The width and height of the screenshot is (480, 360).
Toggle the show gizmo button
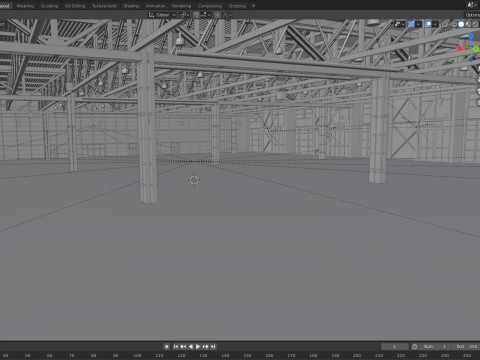point(411,24)
